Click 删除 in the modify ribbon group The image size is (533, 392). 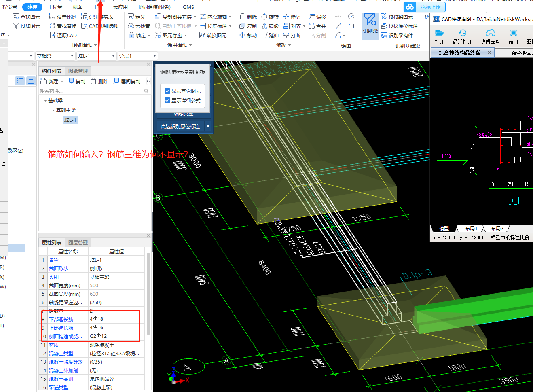point(248,17)
